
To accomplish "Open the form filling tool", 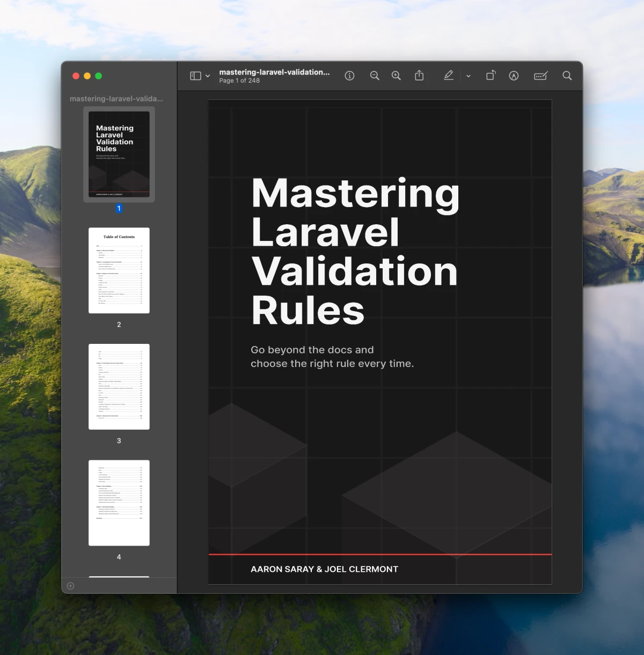I will (541, 76).
